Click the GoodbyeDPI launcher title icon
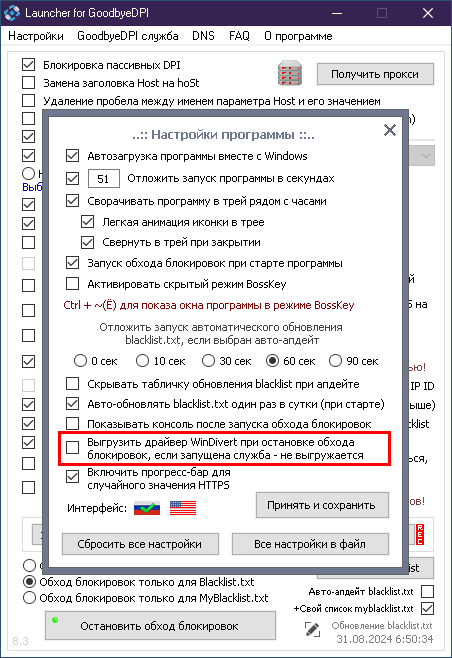This screenshot has width=452, height=658. [x=12, y=13]
